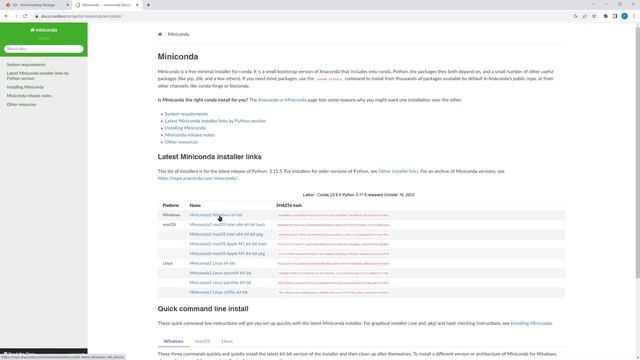640x360 pixels.
Task: Close the Miniconda documentation tab
Action: [137, 5]
